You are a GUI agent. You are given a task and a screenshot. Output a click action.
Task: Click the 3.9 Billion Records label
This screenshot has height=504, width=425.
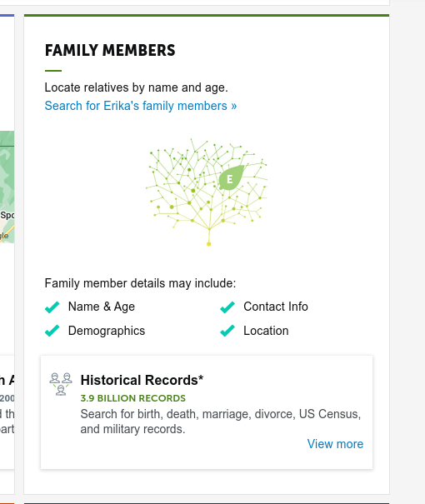click(x=132, y=398)
